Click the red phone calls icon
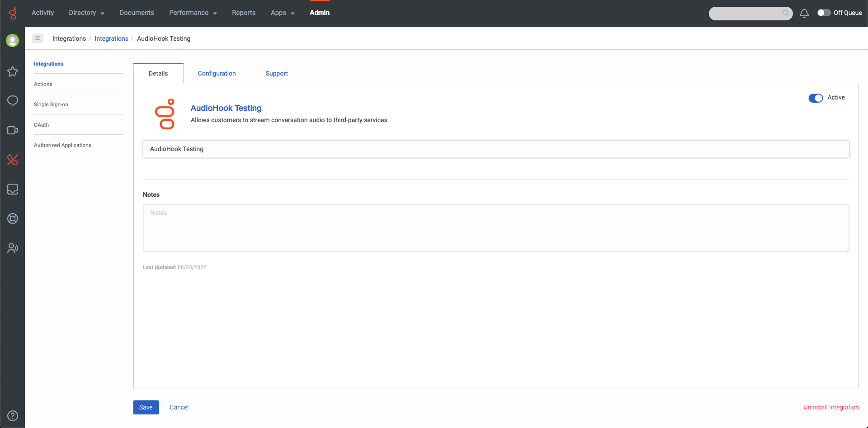This screenshot has width=868, height=428. coord(13,160)
